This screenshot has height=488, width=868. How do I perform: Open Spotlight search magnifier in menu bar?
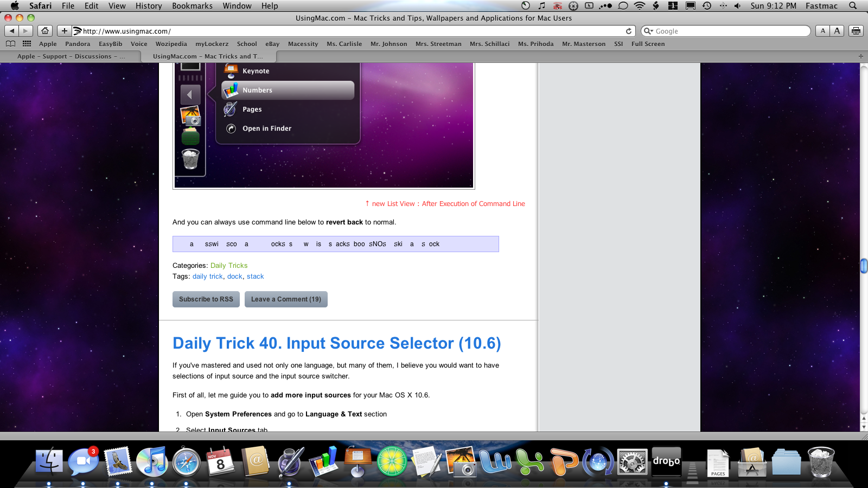click(853, 6)
